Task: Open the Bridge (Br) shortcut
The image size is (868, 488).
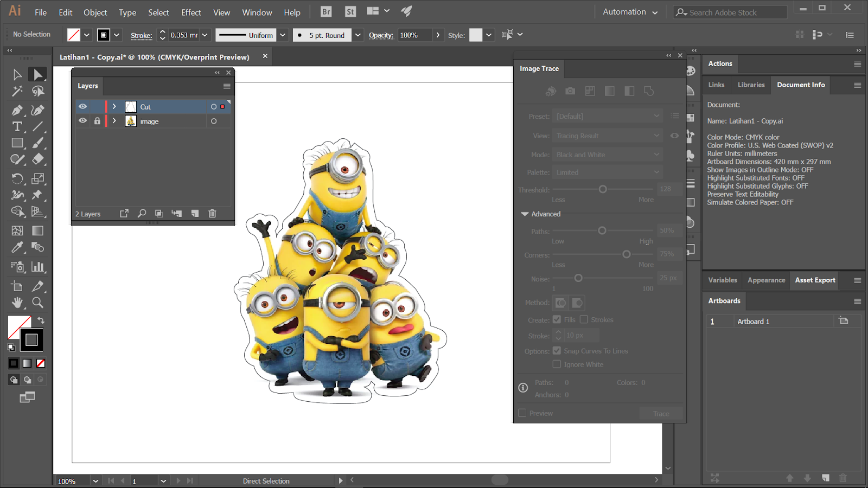Action: tap(326, 12)
